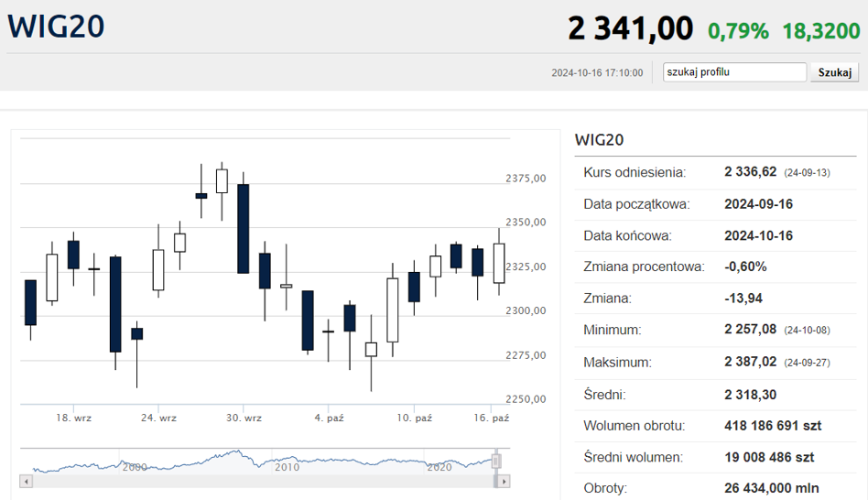Image resolution: width=868 pixels, height=500 pixels.
Task: Click the left scroll arrow of the chart navigator
Action: click(26, 482)
